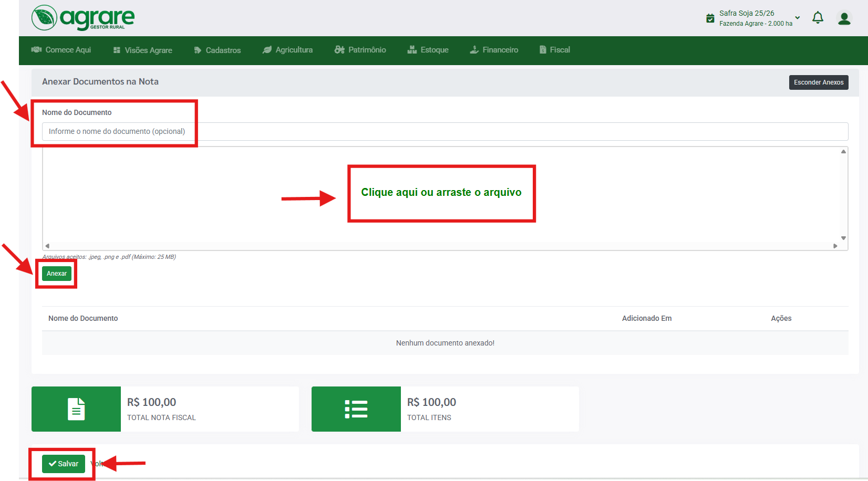Click the green Anexar button
This screenshot has height=481, width=868.
pos(57,274)
